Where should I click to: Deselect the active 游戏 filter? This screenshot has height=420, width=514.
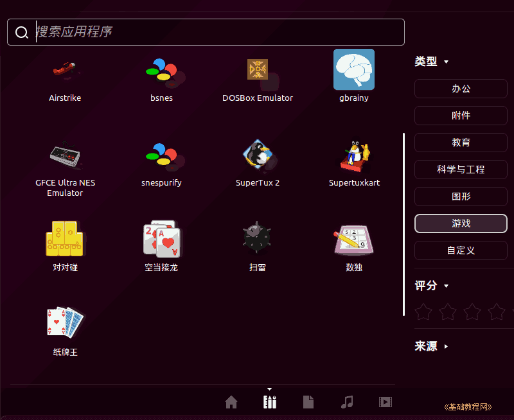tap(461, 223)
